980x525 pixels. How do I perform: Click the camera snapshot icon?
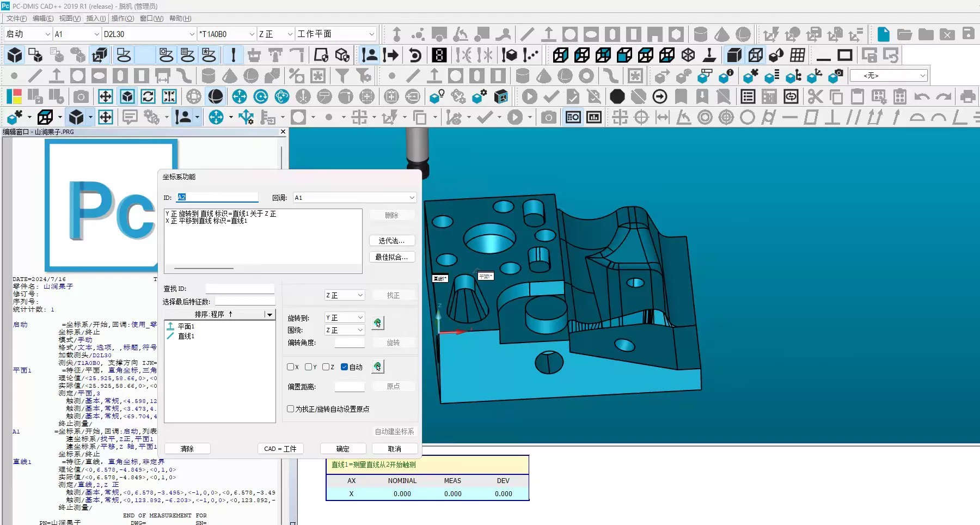[81, 97]
